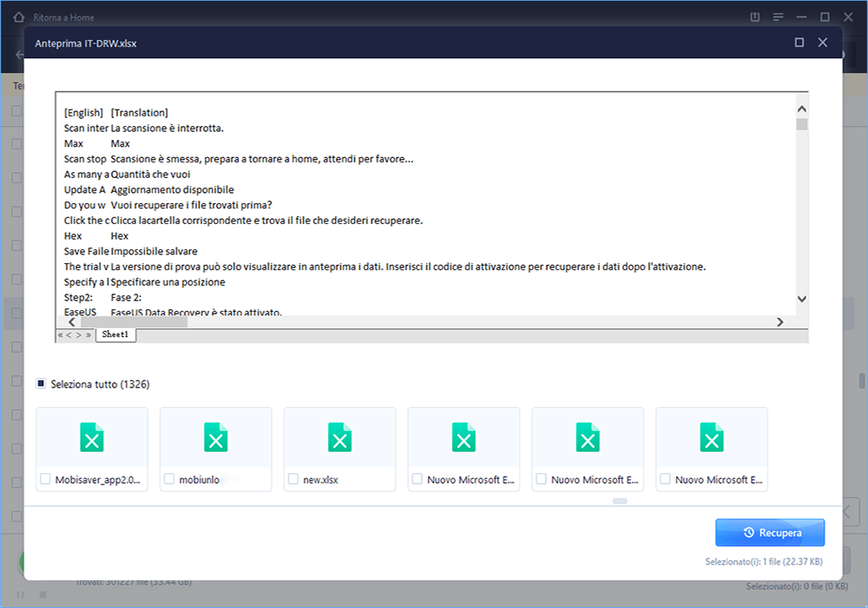Go to first sheet with « arrow
This screenshot has width=868, height=608.
[61, 335]
